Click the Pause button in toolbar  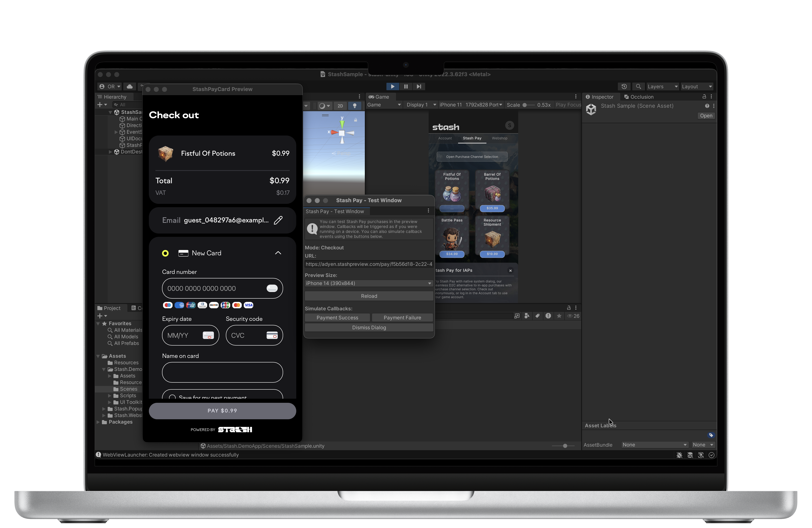(x=406, y=87)
